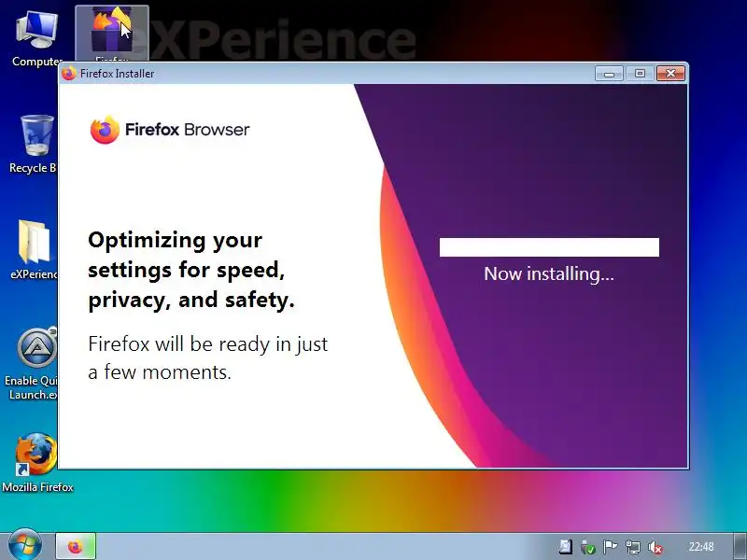The image size is (747, 560).
Task: Select the Enable Quick Launch desktop icon
Action: pos(33,363)
